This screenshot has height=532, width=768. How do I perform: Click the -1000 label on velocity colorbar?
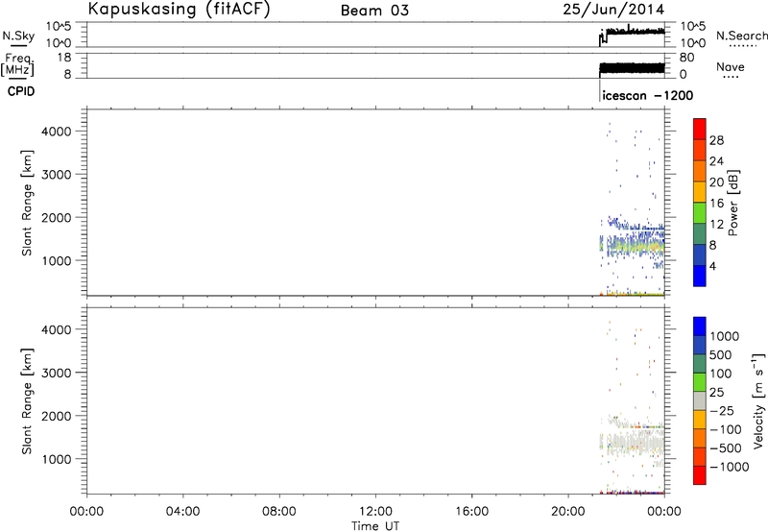(x=730, y=467)
